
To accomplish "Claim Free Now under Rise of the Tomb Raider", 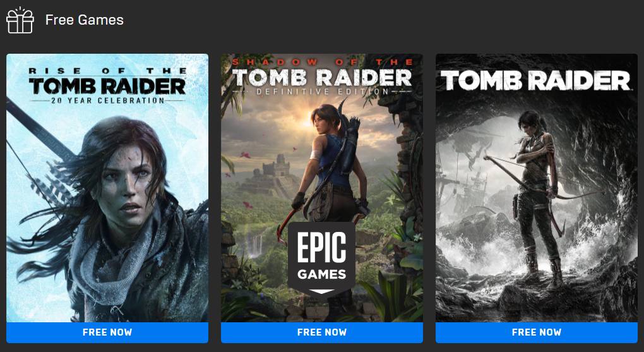I will [107, 332].
